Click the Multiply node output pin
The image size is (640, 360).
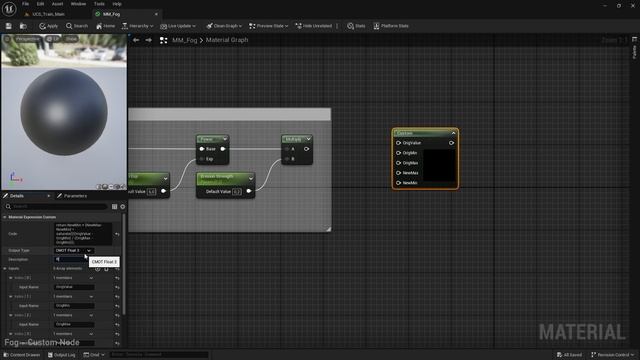tap(307, 149)
